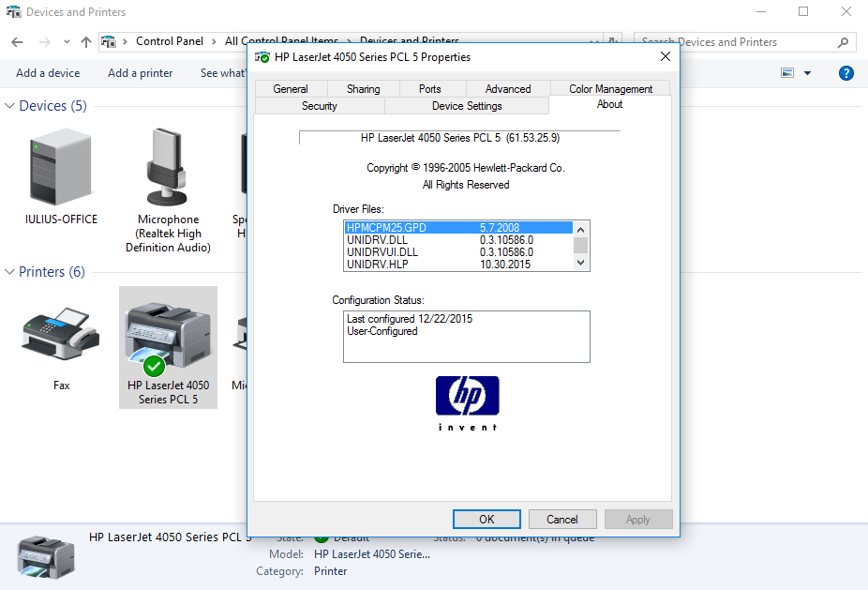
Task: Click the address bar location icon
Action: tap(109, 41)
